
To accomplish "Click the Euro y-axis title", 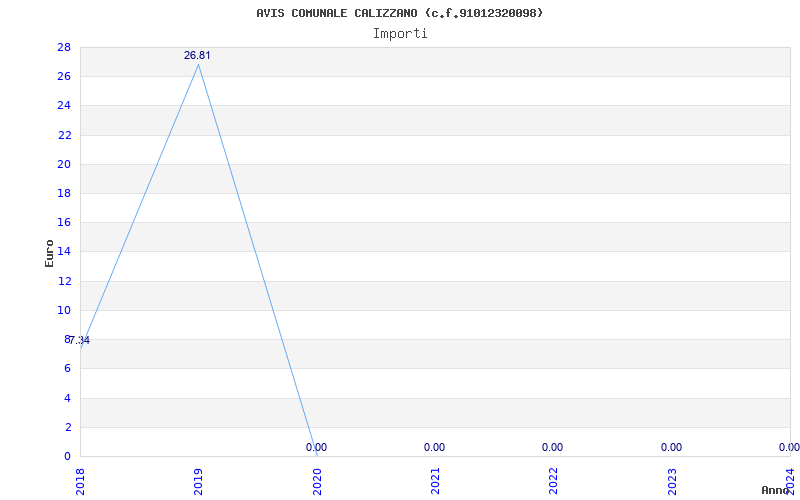I will tap(49, 253).
